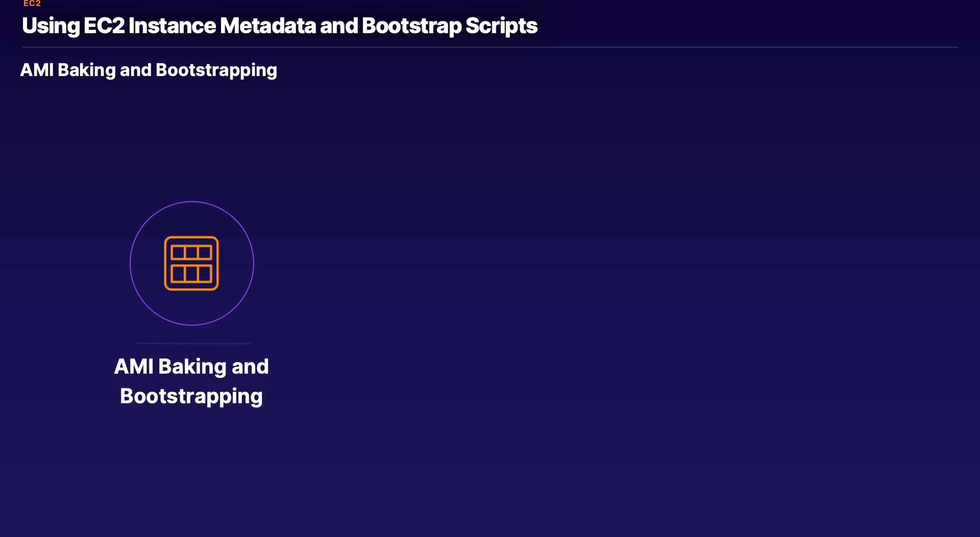This screenshot has width=980, height=537.
Task: Select the word "Instance" in the title
Action: (172, 26)
